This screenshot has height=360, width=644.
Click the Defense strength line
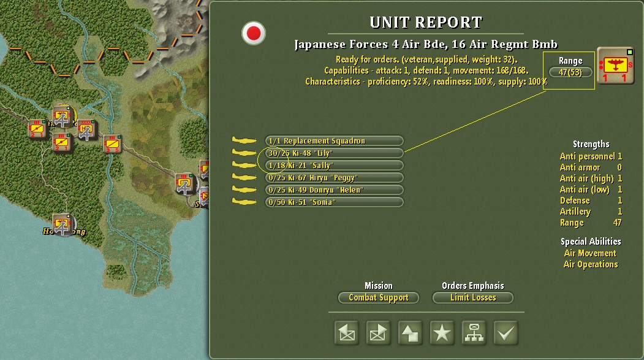[x=591, y=201]
